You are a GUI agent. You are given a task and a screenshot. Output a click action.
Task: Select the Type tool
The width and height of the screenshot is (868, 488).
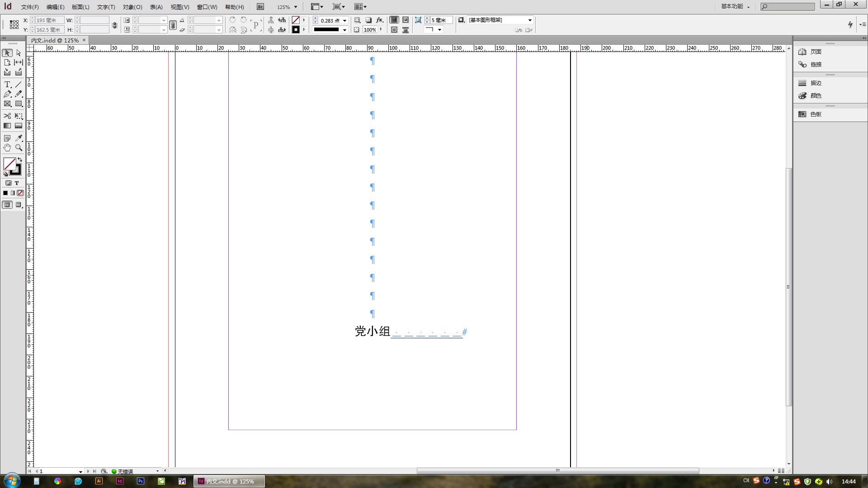7,84
